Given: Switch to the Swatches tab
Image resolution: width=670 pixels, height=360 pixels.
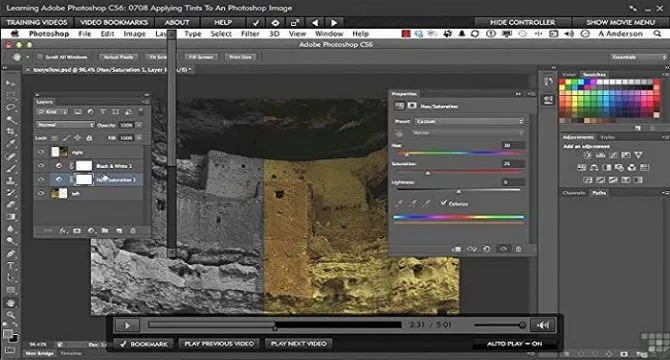Looking at the screenshot, I should (594, 74).
